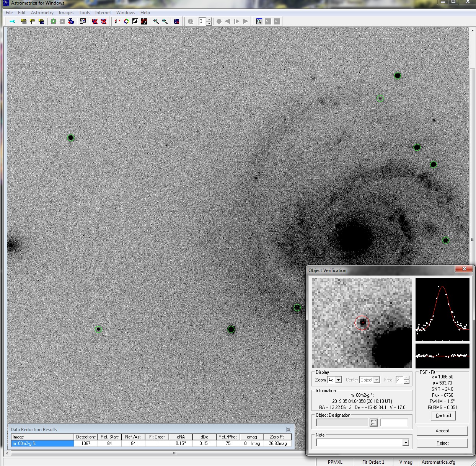Open Program Settings from the toolbar
This screenshot has width=476, height=466.
[x=12, y=21]
